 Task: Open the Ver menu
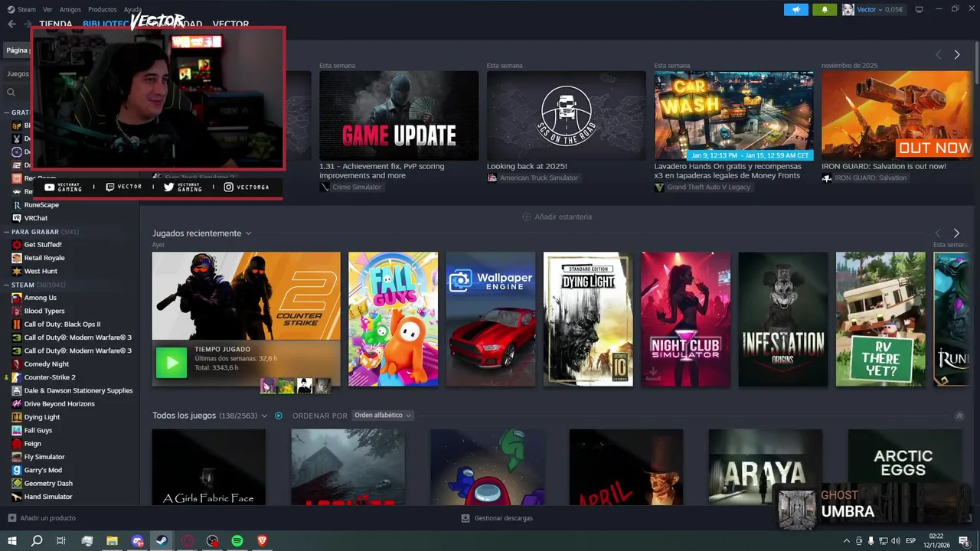point(48,9)
